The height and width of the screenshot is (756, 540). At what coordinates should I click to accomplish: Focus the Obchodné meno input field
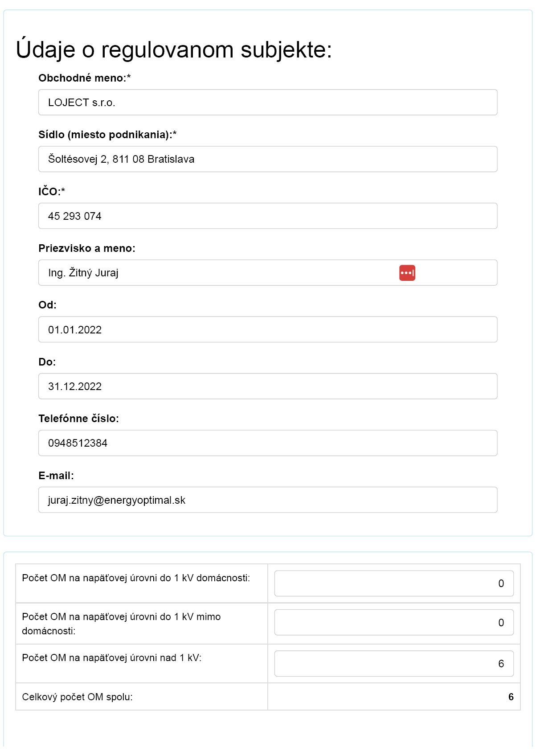(x=268, y=103)
